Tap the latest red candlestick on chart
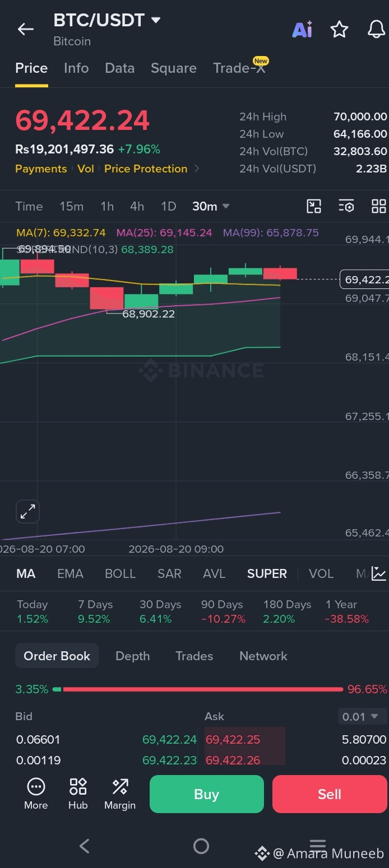389x868 pixels. pos(280,273)
